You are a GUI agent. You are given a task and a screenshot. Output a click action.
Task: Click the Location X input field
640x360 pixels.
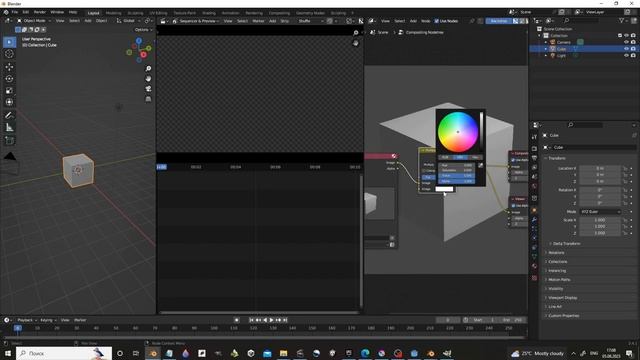click(600, 168)
